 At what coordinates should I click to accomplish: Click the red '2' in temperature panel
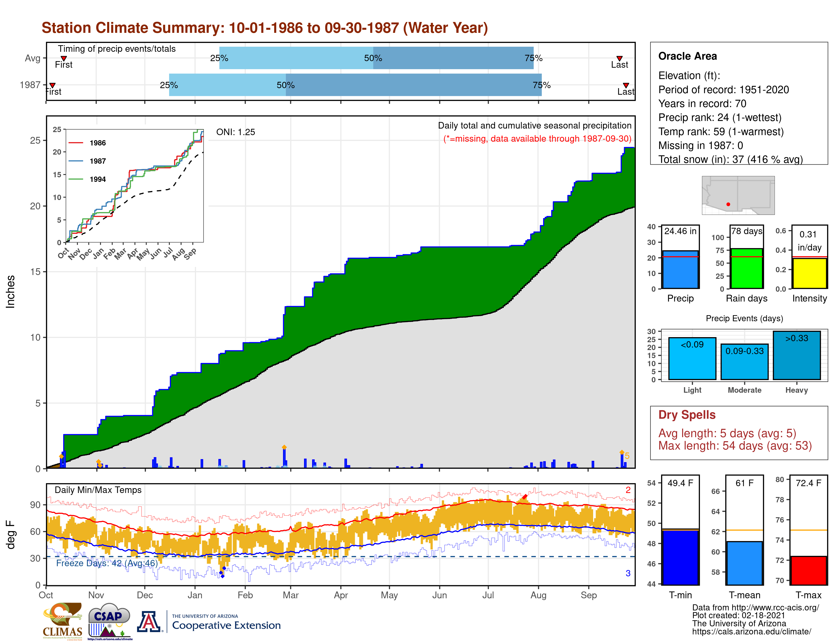point(628,490)
